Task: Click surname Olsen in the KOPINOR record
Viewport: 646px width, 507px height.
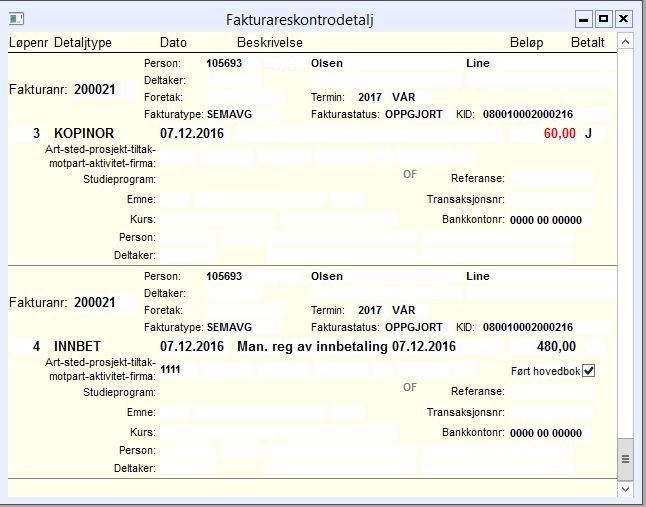Action: click(x=327, y=63)
